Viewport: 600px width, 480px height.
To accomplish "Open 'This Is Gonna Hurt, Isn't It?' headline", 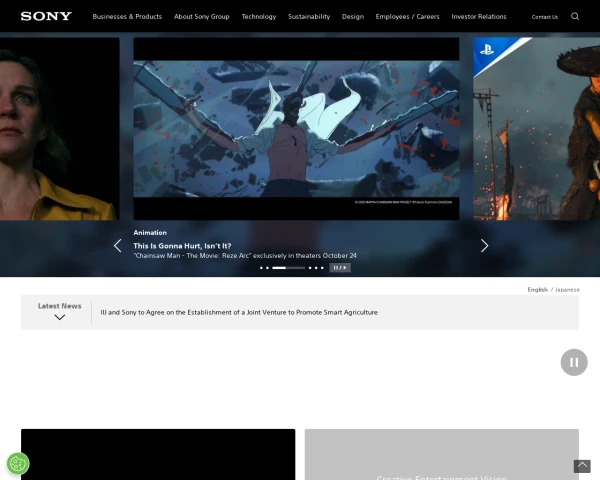I will pyautogui.click(x=182, y=246).
